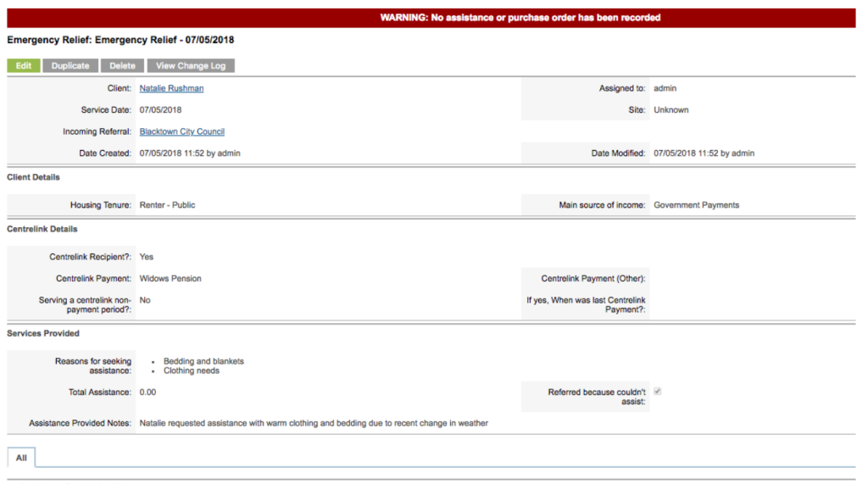Toggle the "Referred because couldn't assist" checkbox

tap(658, 392)
